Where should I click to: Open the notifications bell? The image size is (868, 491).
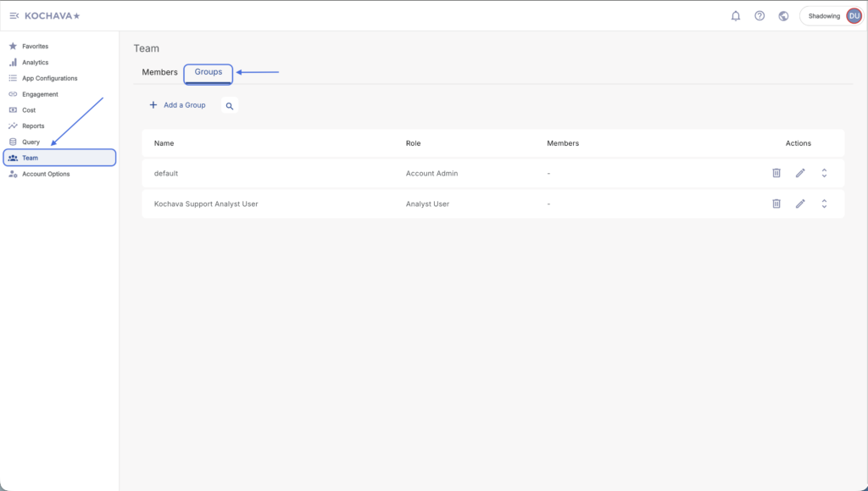pos(736,16)
